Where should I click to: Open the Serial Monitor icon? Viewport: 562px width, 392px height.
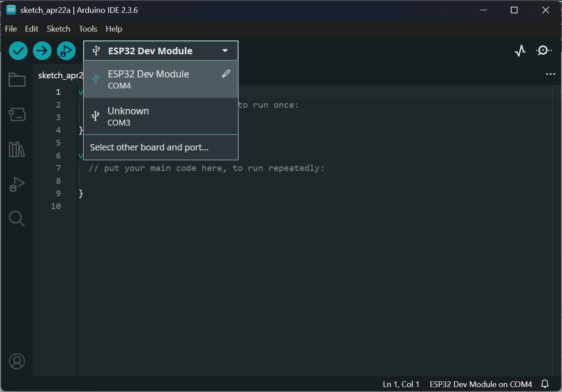[543, 50]
